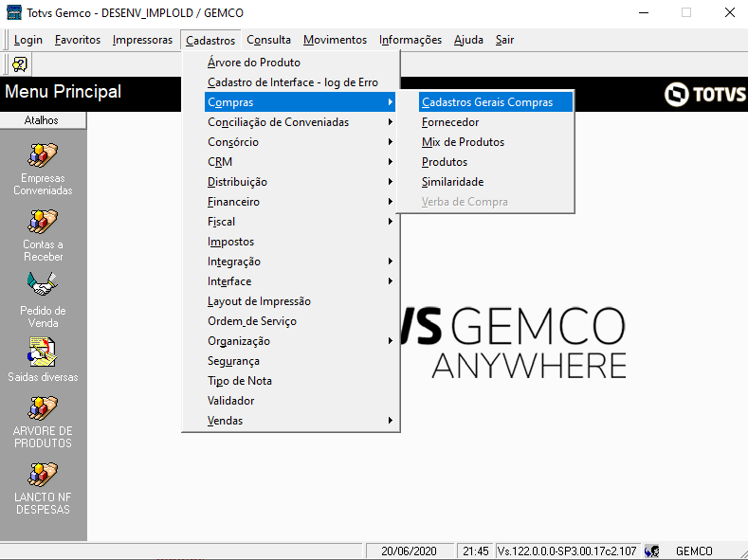This screenshot has height=560, width=748.
Task: Click GEMCO user label in status bar
Action: coord(694,551)
